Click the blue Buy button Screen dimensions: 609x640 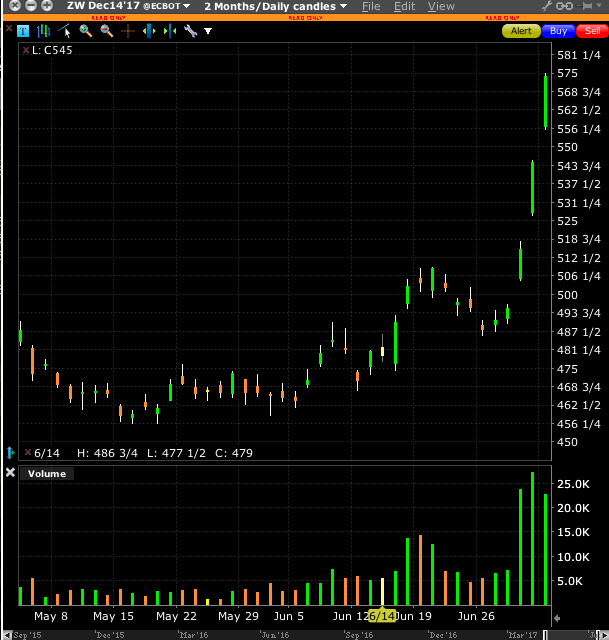[x=559, y=31]
